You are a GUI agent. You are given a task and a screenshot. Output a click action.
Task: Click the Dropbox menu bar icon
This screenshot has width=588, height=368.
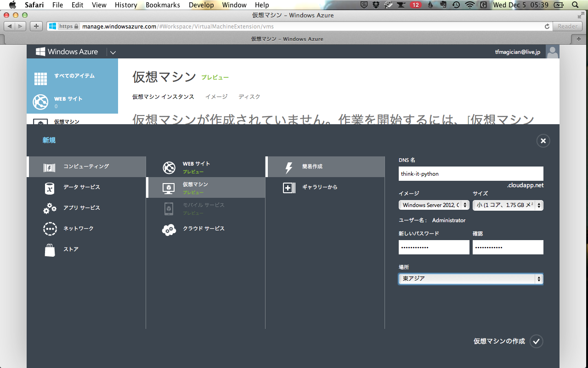click(376, 5)
